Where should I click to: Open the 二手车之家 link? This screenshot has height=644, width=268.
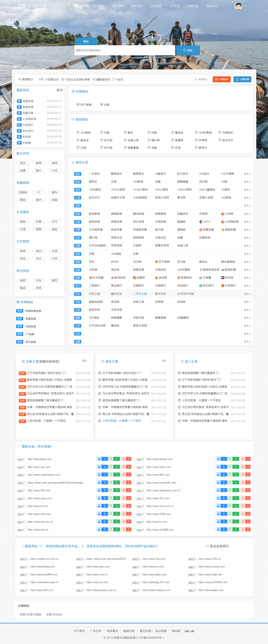pos(140,294)
